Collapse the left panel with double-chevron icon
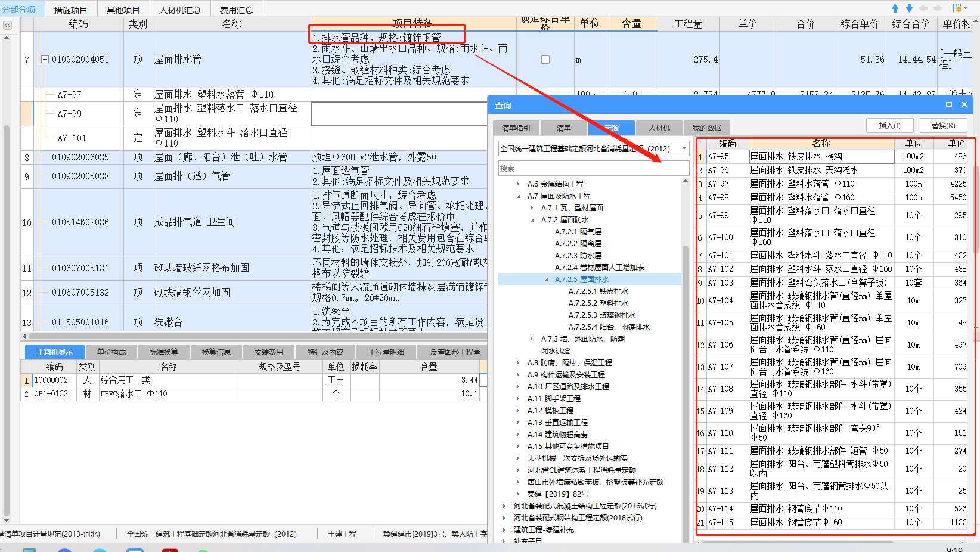 pos(7,25)
